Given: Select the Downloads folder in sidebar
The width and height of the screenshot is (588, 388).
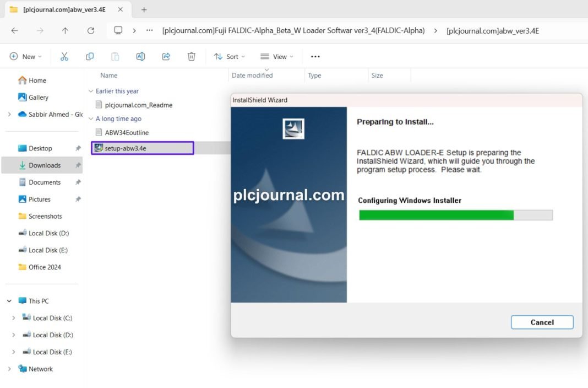Looking at the screenshot, I should (44, 165).
